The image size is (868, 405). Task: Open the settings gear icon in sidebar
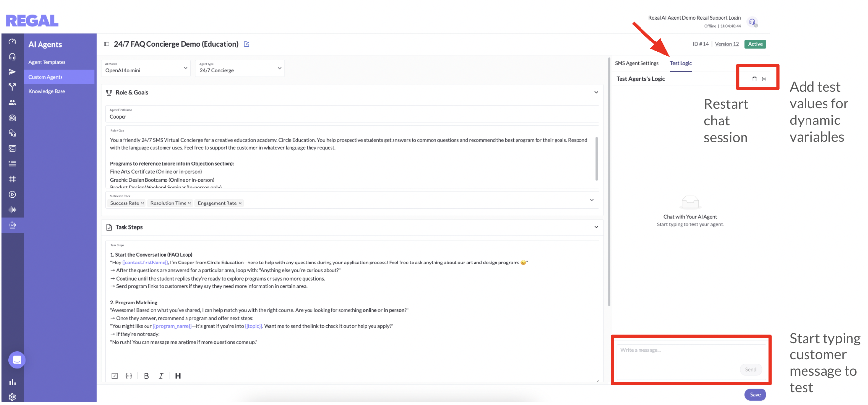click(x=12, y=397)
